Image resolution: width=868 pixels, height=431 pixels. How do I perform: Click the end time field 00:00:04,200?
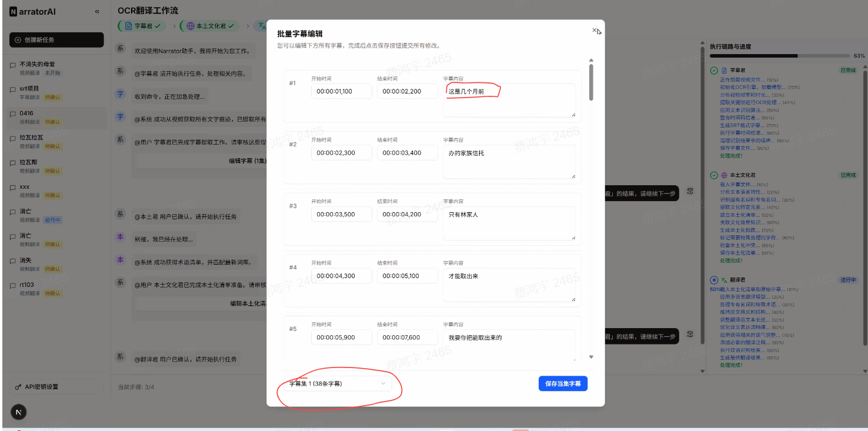[x=408, y=215]
